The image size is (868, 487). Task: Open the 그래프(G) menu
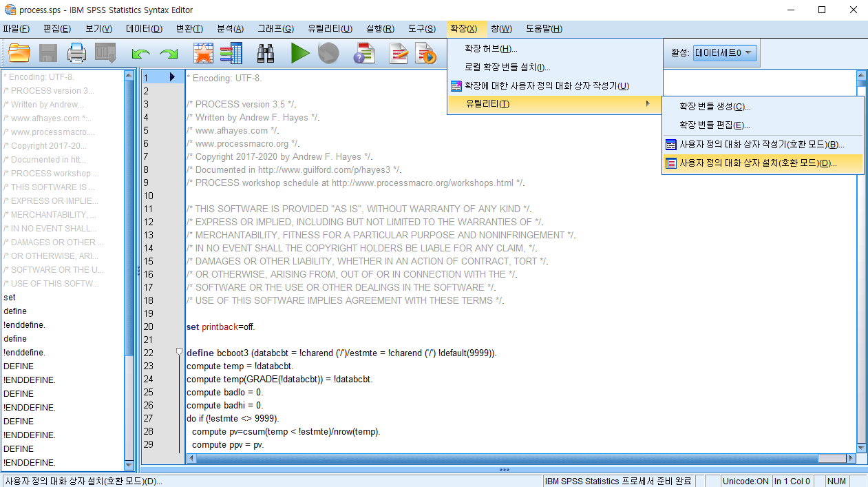pyautogui.click(x=275, y=28)
